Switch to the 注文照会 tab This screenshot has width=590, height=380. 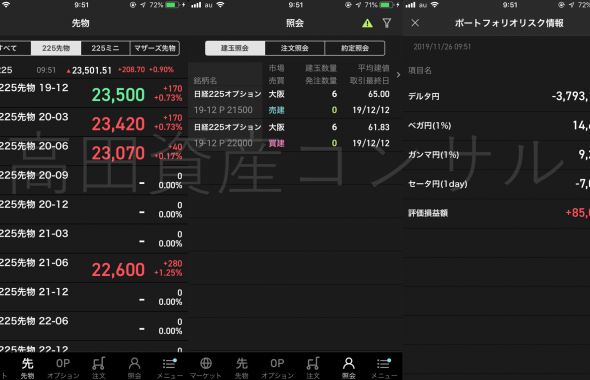point(295,48)
